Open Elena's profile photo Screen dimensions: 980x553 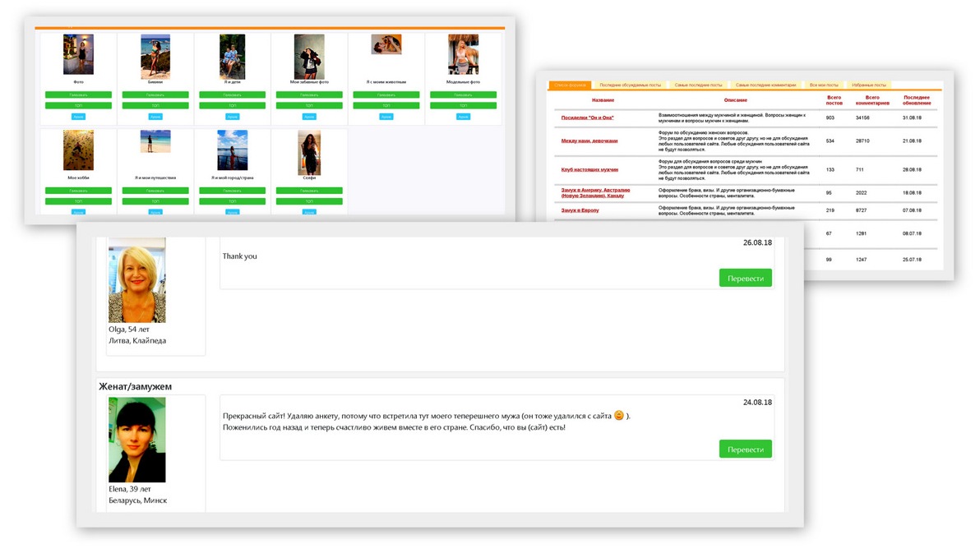137,440
